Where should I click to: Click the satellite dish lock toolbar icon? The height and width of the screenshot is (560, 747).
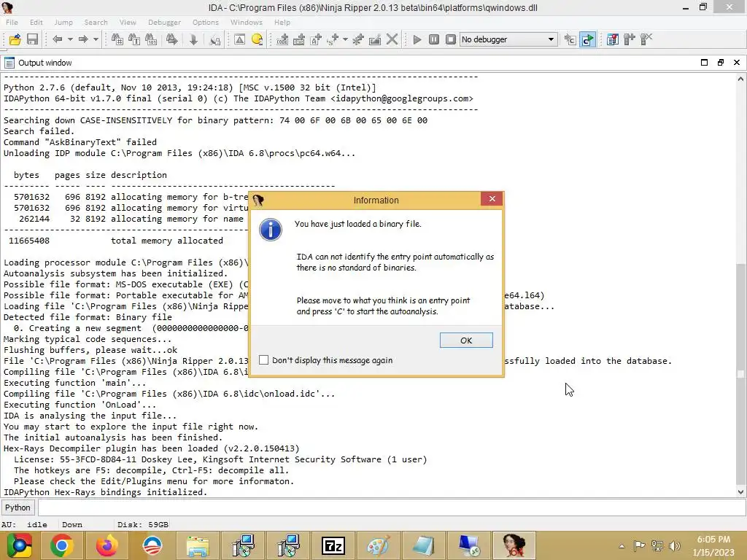(215, 39)
